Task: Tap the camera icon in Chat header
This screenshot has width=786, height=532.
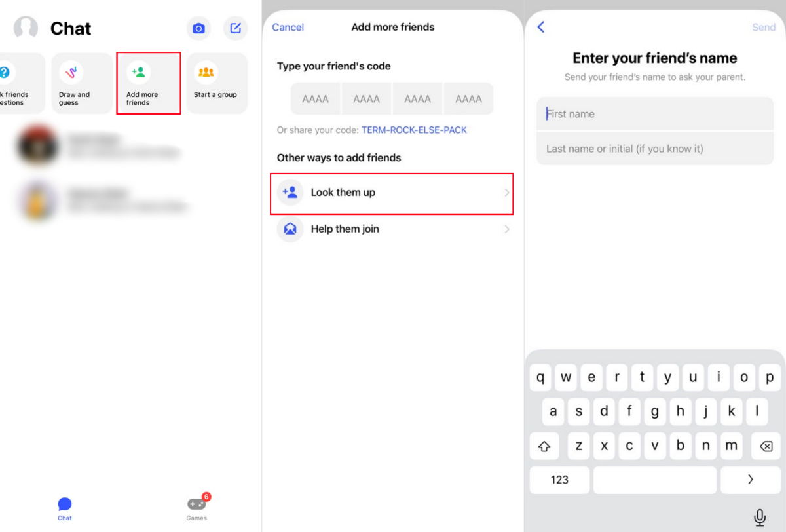Action: [198, 28]
